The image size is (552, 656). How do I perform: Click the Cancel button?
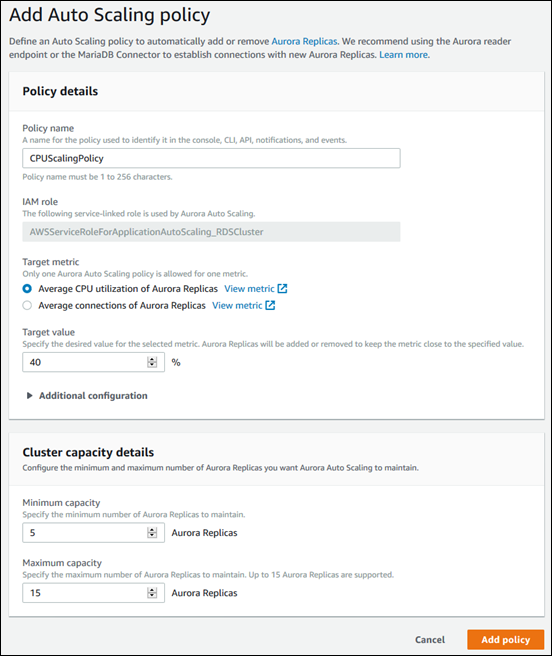[x=430, y=640]
